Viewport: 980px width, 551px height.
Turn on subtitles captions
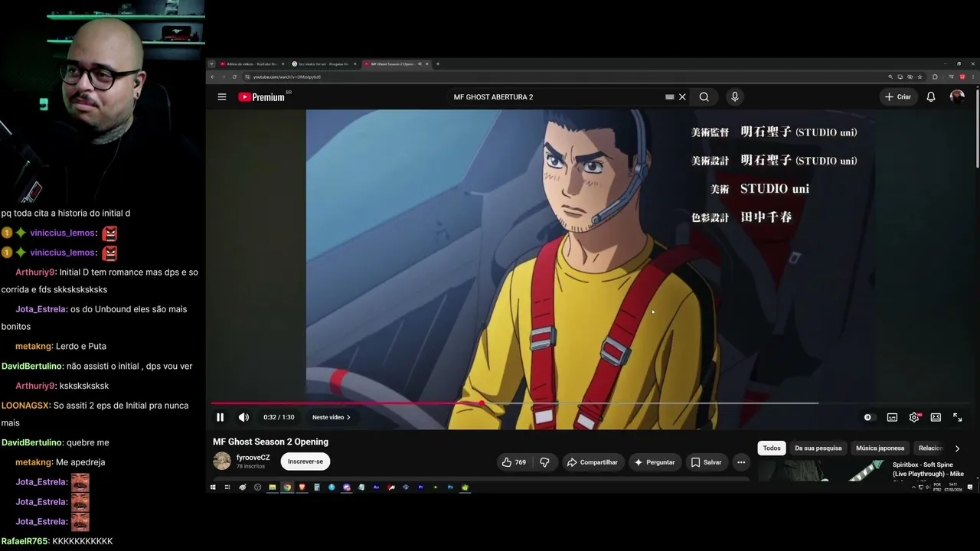tap(892, 417)
